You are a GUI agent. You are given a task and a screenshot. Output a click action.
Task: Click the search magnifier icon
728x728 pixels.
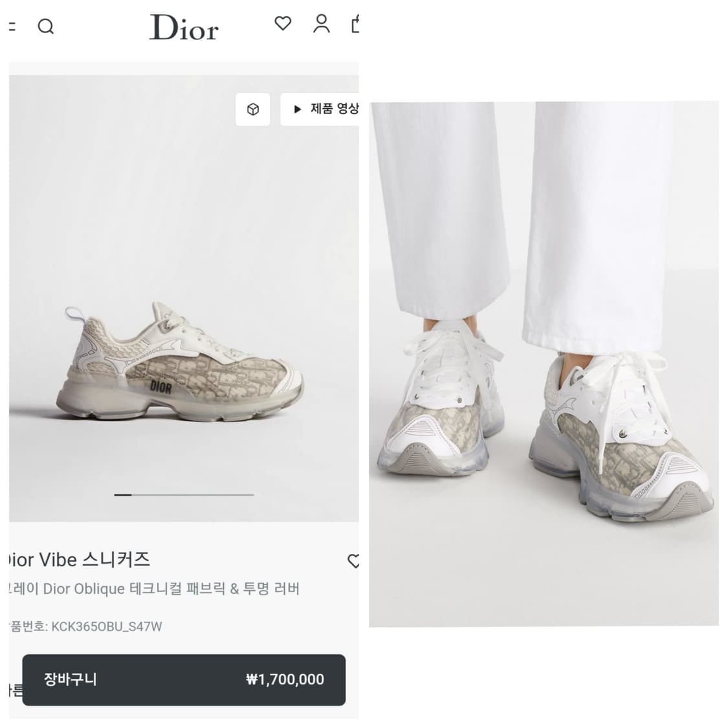click(x=45, y=27)
